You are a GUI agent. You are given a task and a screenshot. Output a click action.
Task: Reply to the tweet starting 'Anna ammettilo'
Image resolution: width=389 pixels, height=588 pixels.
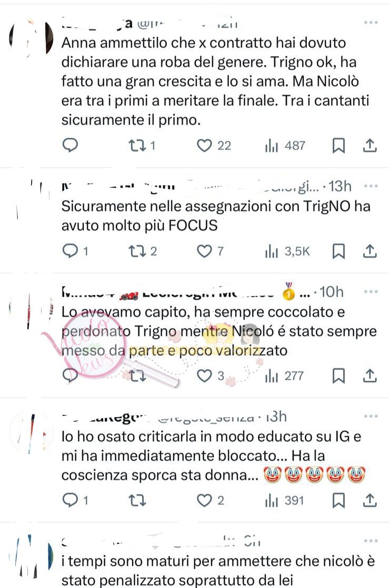point(70,146)
